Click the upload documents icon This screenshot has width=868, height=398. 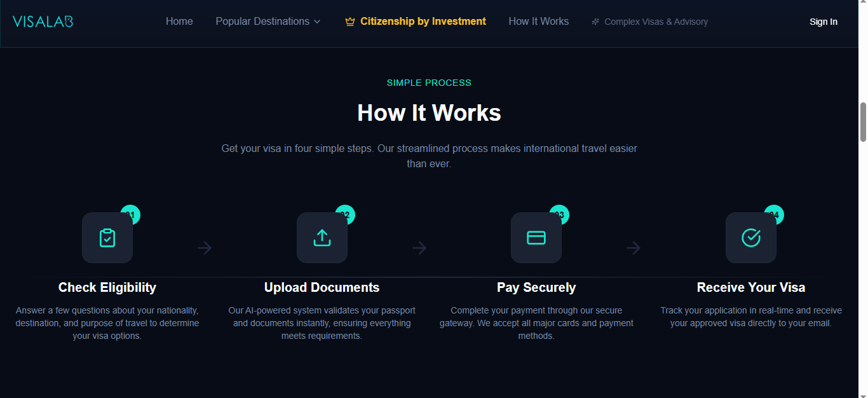322,238
